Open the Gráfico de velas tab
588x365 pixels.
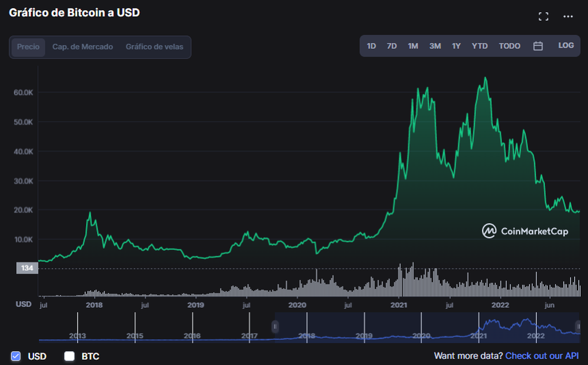(x=156, y=47)
